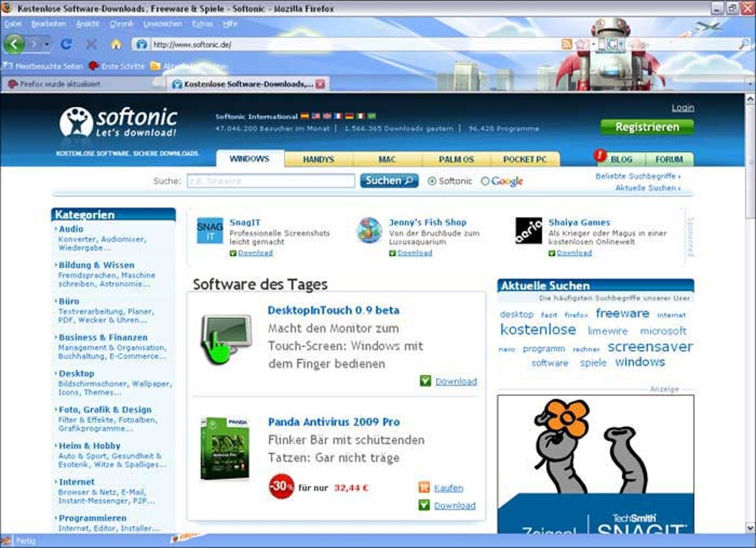Click the Registrieren button
This screenshot has width=756, height=548.
pyautogui.click(x=647, y=127)
